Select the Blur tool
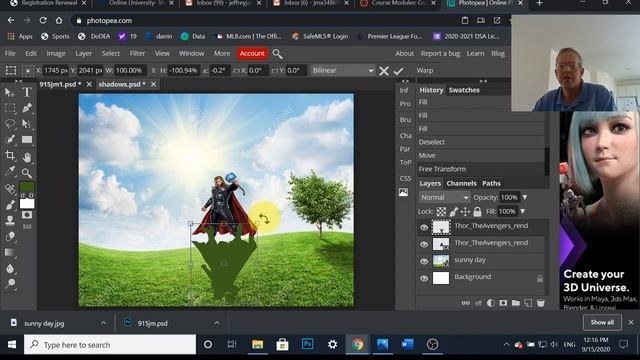 tap(10, 268)
